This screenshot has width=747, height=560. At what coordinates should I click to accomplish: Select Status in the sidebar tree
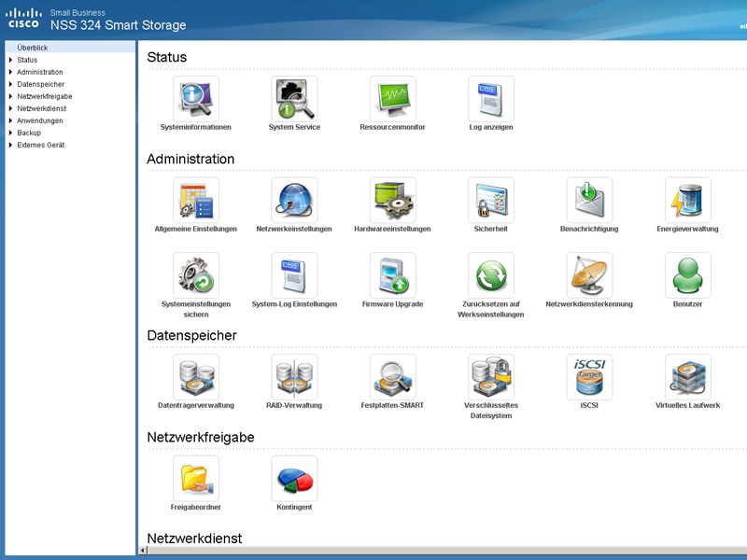coord(27,60)
